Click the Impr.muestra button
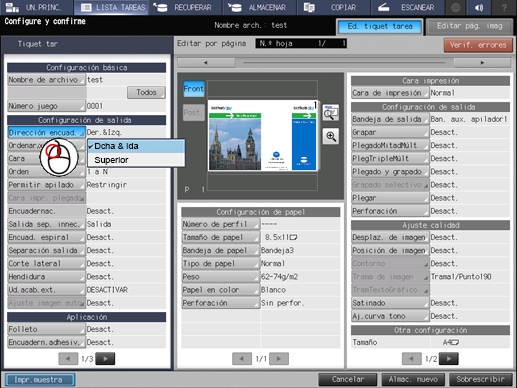This screenshot has height=388, width=517. pos(40,380)
